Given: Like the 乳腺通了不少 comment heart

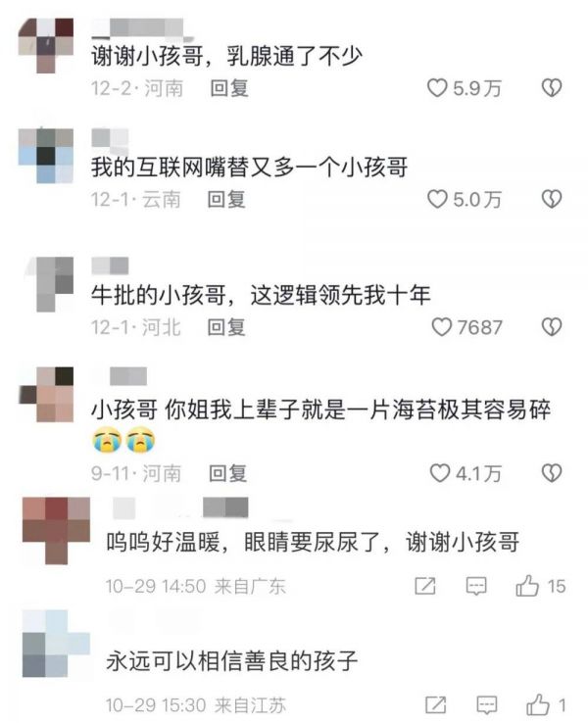Looking at the screenshot, I should click(437, 87).
